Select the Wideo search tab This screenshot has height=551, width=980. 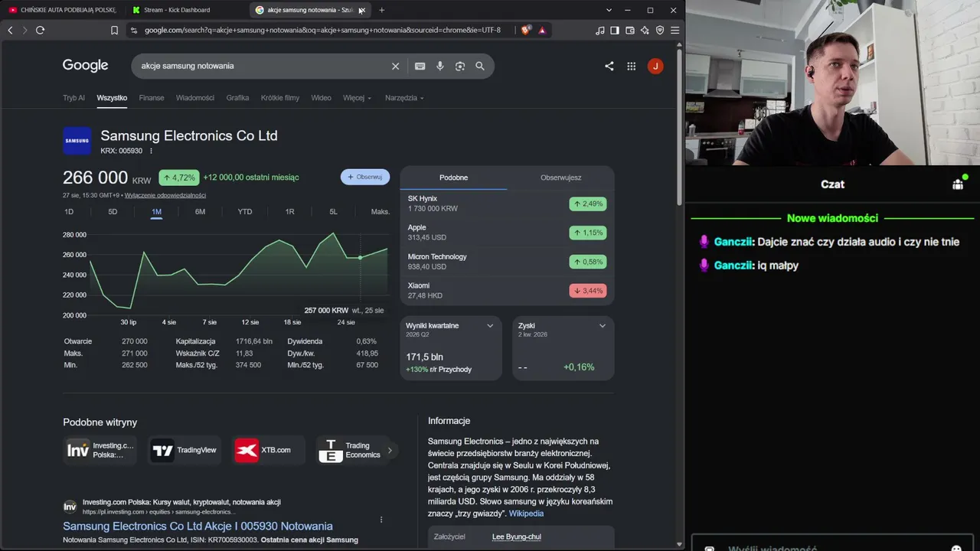(321, 98)
